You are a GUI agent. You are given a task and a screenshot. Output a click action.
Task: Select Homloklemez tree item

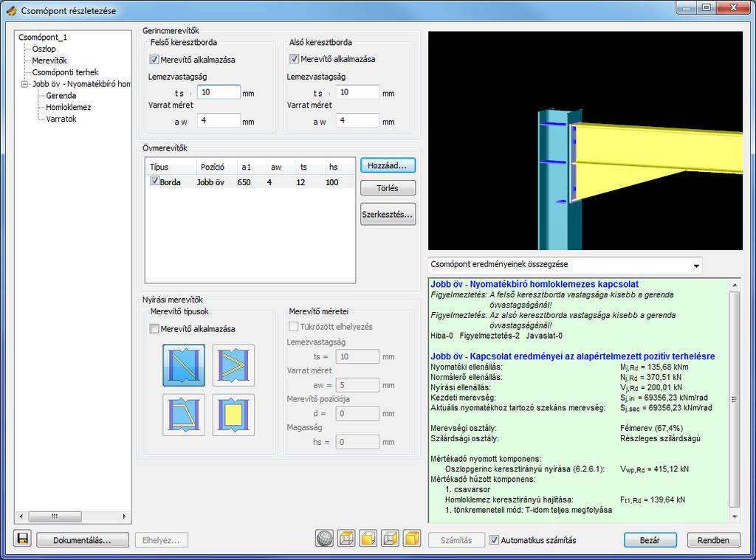click(69, 107)
